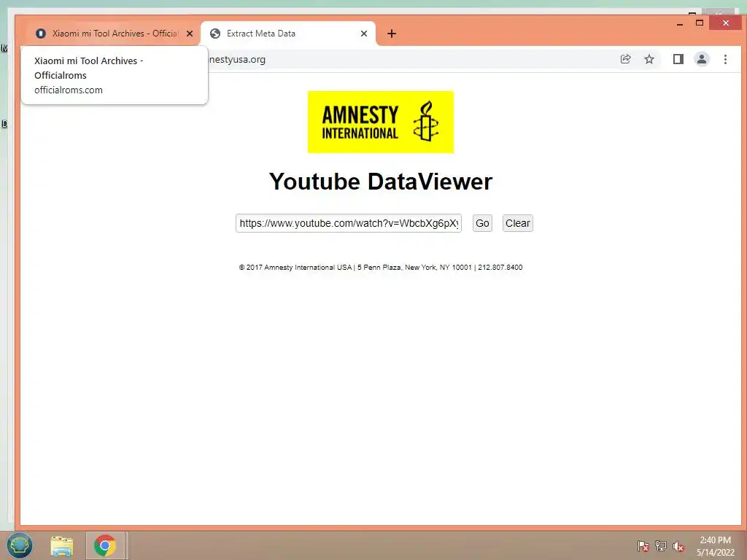
Task: Open the Windows Start menu
Action: (19, 545)
